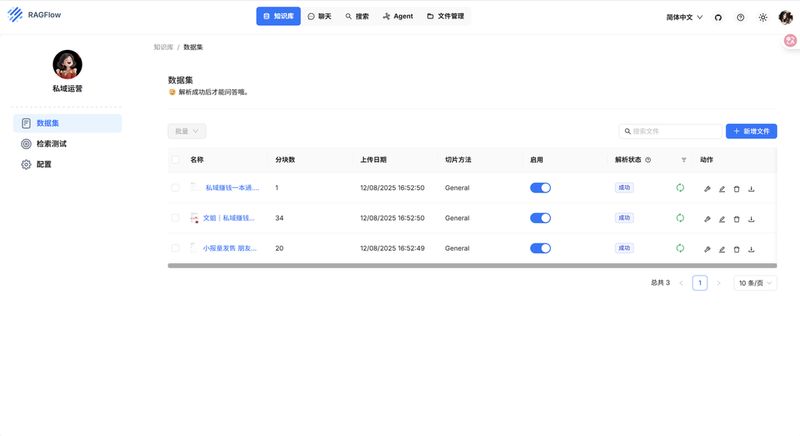
Task: Open chunk method tool for 文姐｜私域赚钱 row
Action: 707,219
